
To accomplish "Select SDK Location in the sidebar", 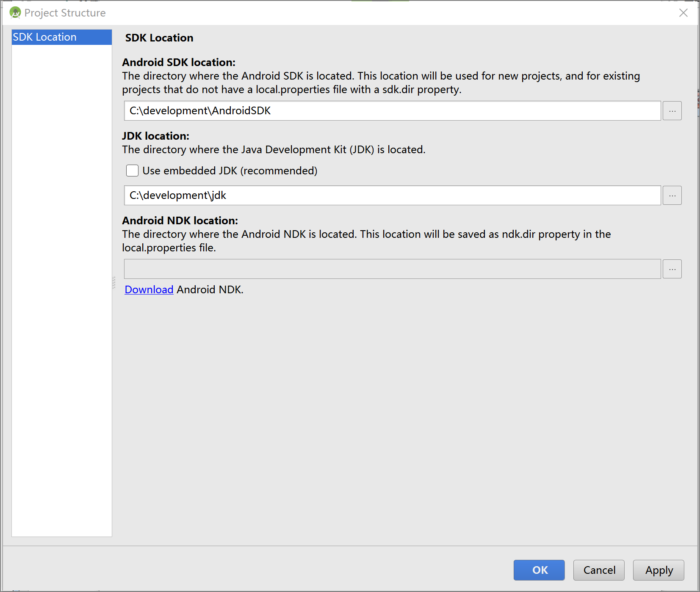I will tap(62, 37).
